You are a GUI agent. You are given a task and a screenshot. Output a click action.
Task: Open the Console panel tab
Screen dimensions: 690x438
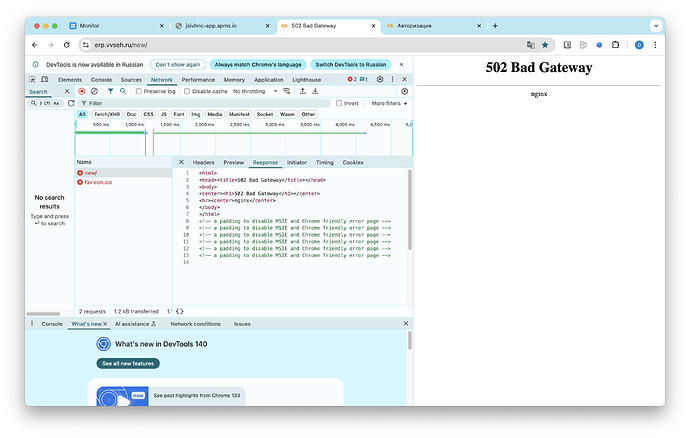[x=101, y=79]
